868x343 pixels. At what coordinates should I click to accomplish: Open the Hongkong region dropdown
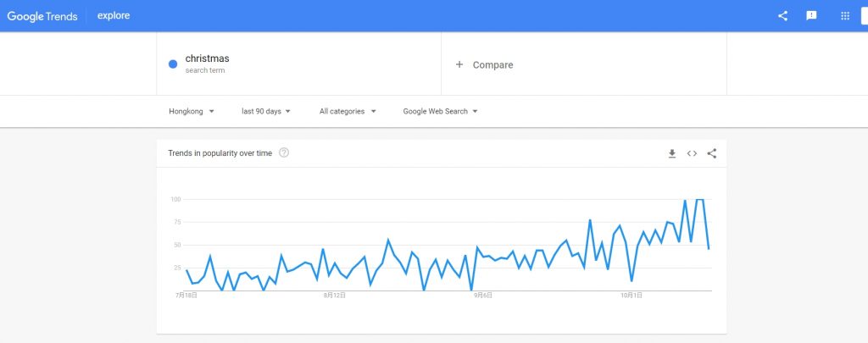click(191, 111)
